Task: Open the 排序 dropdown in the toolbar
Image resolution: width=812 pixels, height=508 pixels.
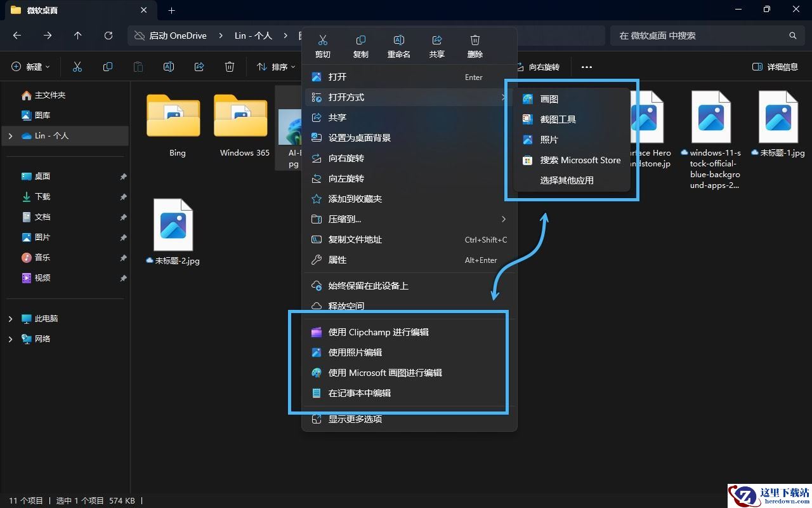Action: (x=277, y=67)
